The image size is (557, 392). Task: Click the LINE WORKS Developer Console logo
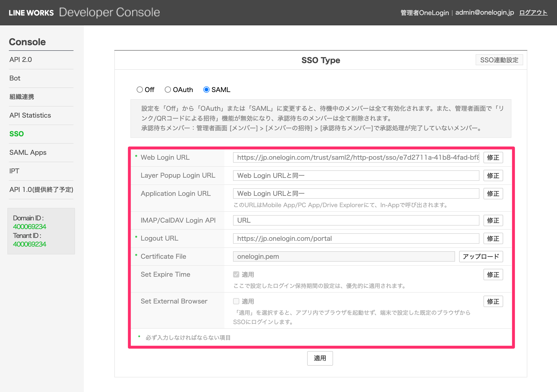point(84,12)
